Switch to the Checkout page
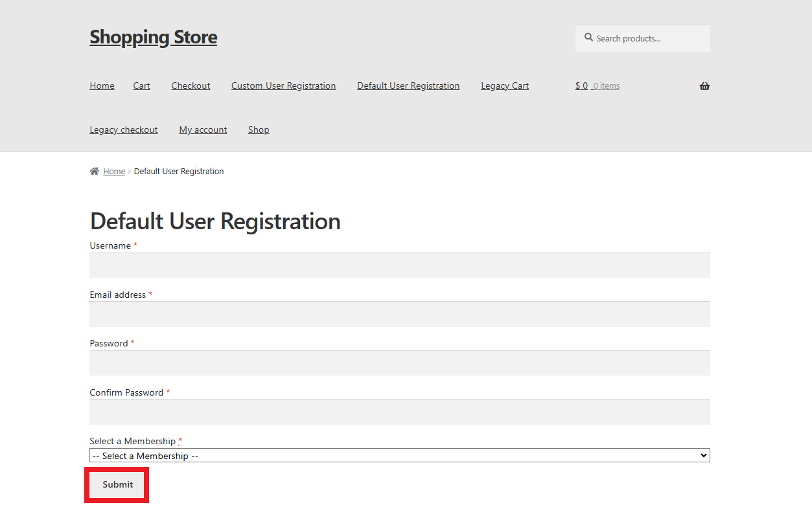Viewport: 812px width, 518px height. 191,85
